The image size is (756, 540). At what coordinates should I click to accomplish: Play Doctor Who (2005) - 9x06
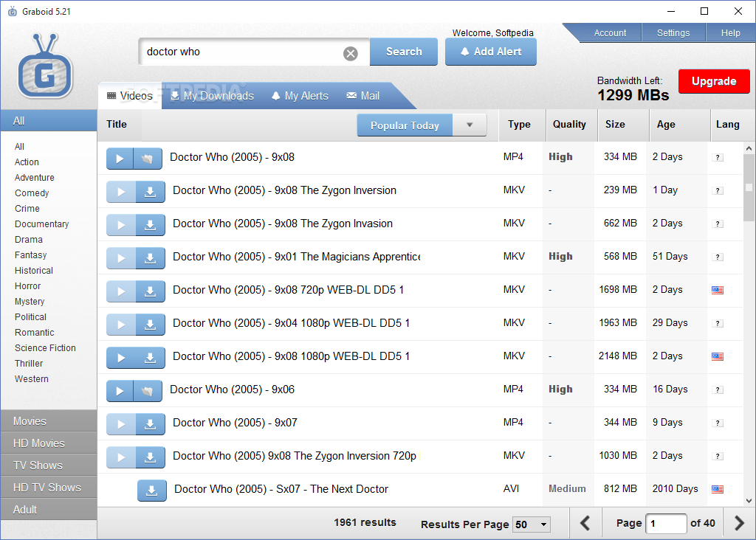[120, 391]
